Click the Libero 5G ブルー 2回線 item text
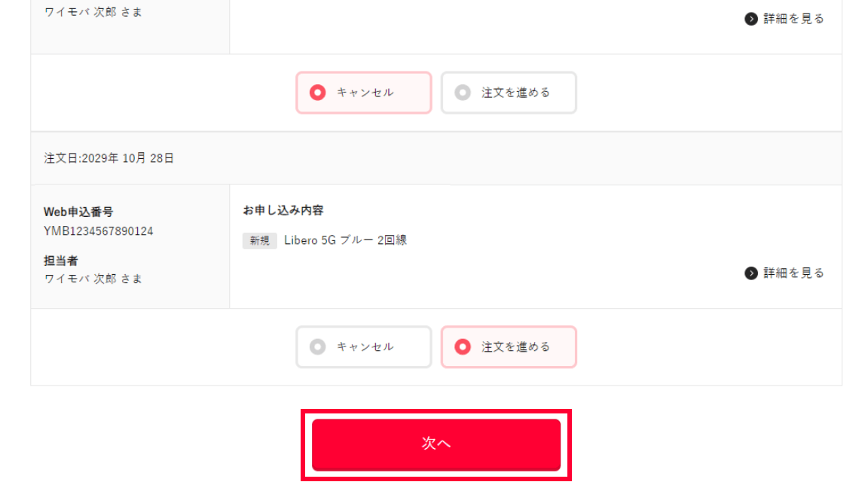 click(x=345, y=240)
